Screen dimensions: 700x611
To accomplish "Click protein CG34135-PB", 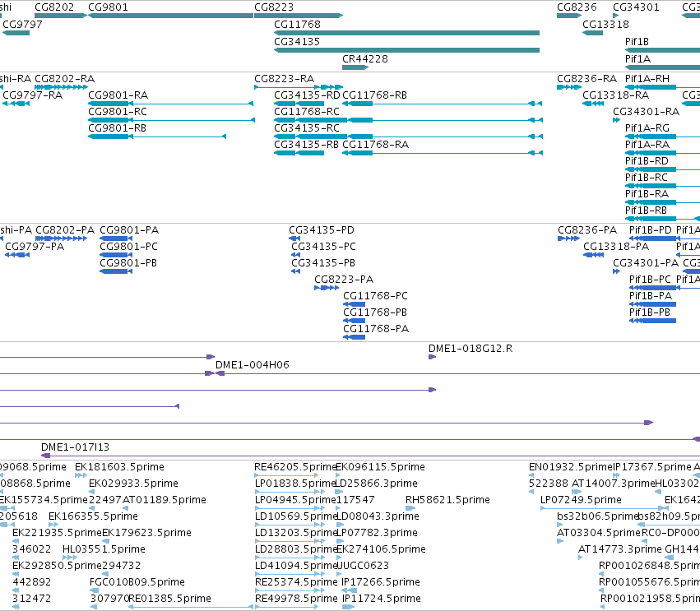I will coord(295,271).
